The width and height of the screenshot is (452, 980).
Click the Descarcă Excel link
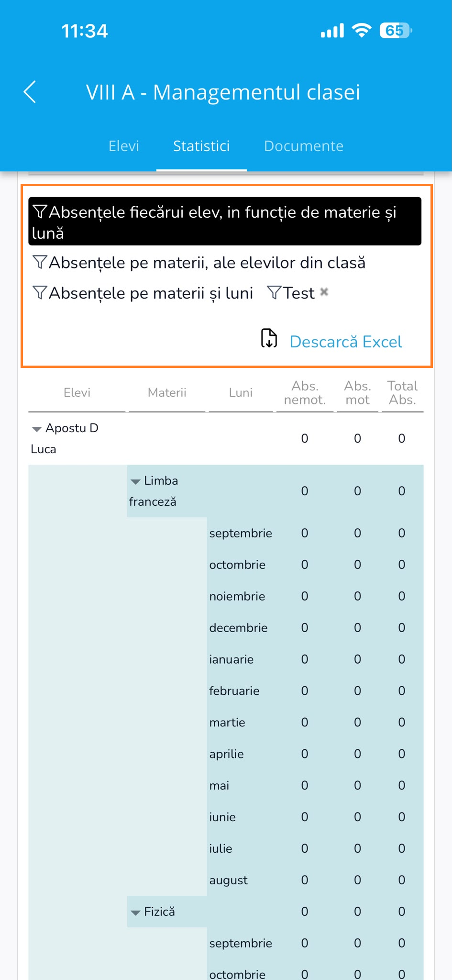346,342
